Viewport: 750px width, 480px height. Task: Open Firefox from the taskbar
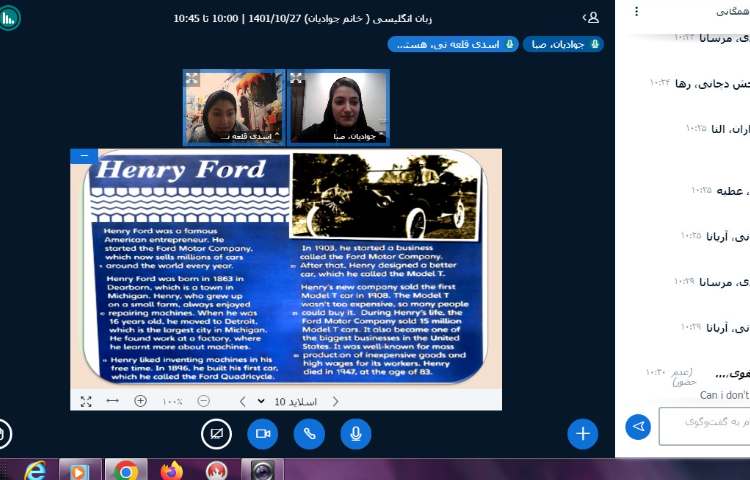click(x=171, y=471)
